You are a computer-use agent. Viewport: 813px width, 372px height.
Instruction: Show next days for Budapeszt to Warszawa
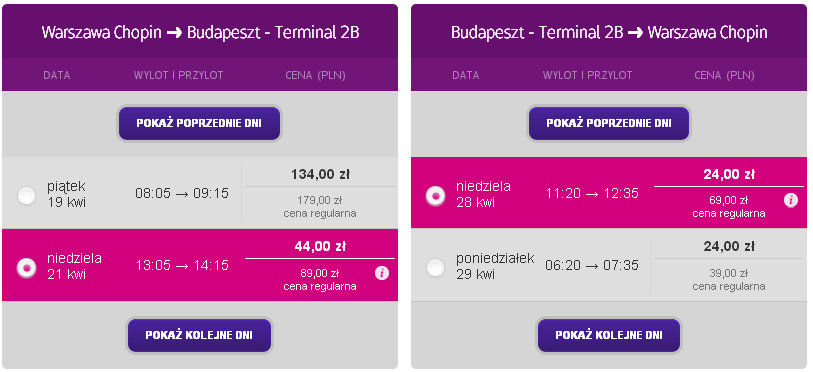(609, 335)
